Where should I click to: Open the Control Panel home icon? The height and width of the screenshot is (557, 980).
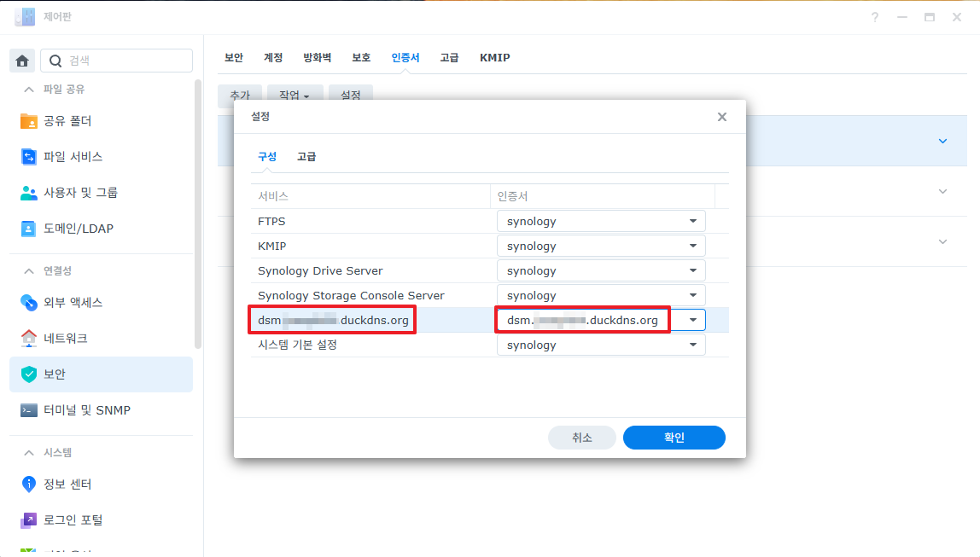coord(22,61)
